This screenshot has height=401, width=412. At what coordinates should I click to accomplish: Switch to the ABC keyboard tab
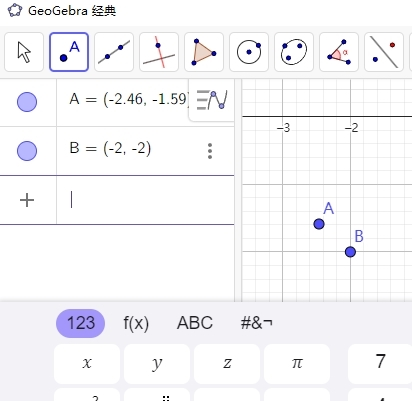tap(195, 323)
